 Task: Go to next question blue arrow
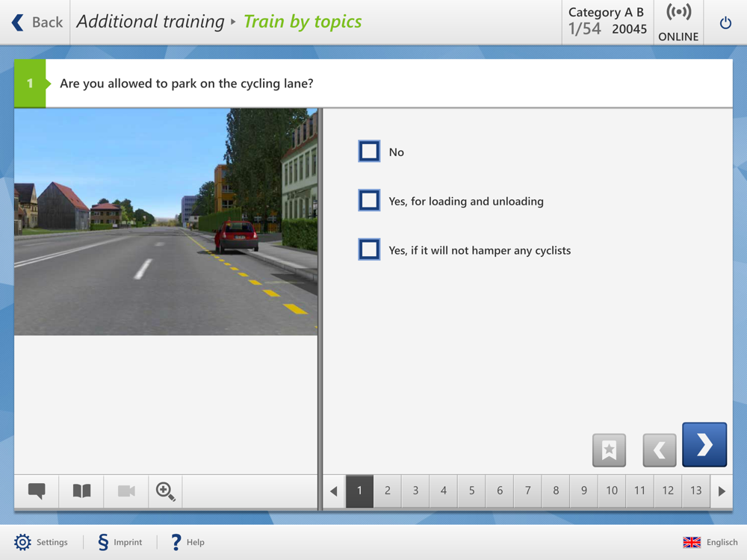click(x=704, y=445)
